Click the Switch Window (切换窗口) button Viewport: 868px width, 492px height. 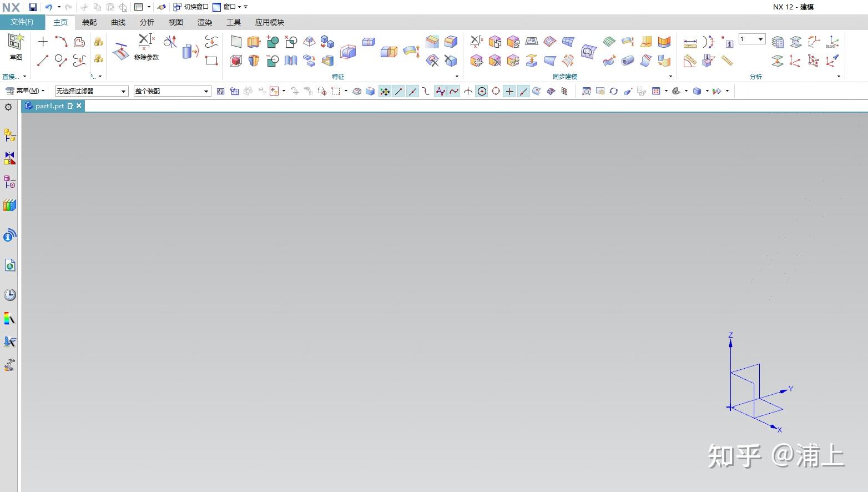click(191, 7)
